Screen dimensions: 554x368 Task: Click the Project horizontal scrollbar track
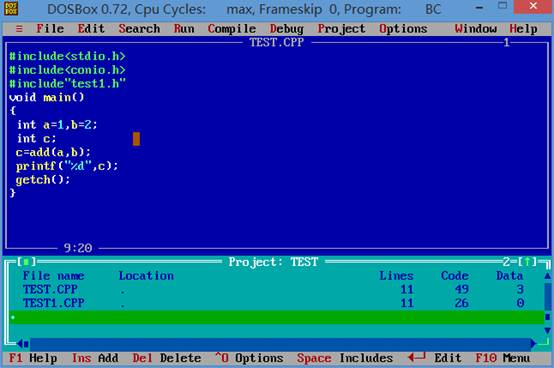280,343
